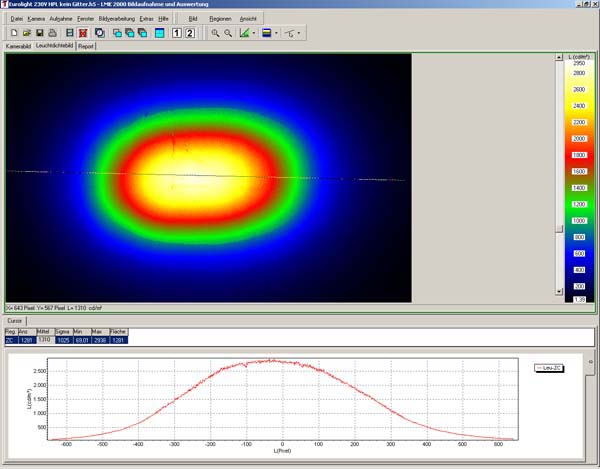
Task: Open the color palette dropdown arrow
Action: (276, 33)
